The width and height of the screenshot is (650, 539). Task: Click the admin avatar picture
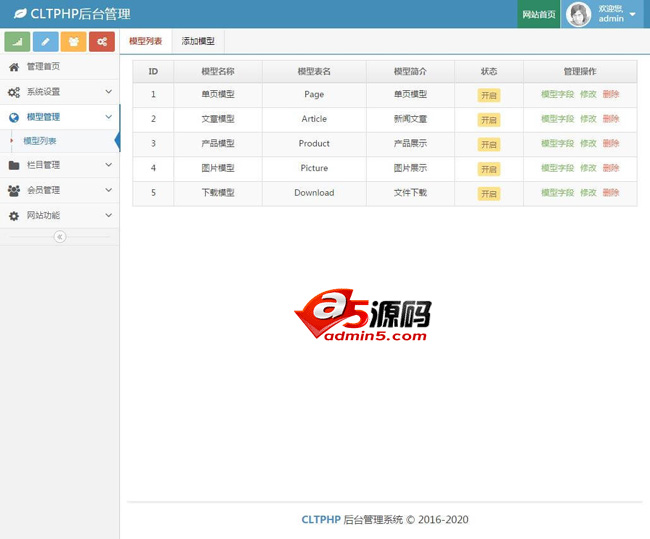tap(578, 14)
